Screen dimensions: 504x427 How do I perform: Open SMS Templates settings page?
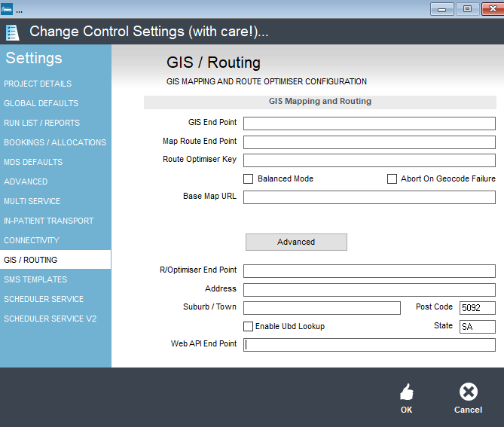pos(35,279)
